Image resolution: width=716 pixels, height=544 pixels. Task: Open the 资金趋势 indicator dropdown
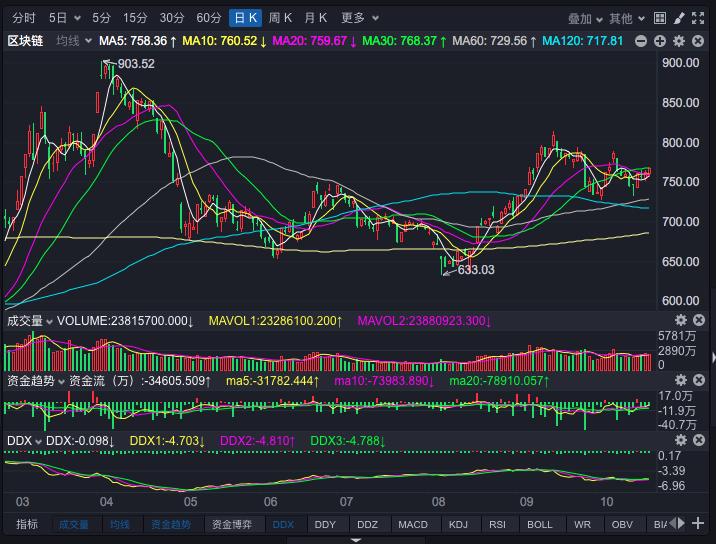coord(36,380)
